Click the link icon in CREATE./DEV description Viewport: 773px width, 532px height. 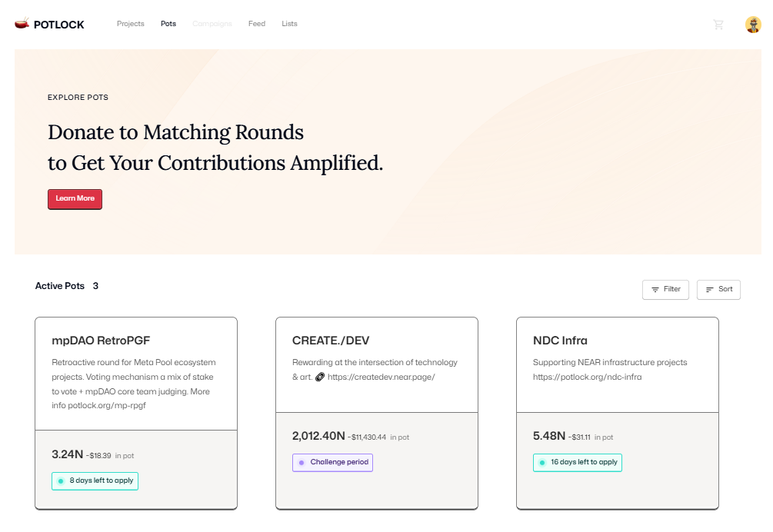pos(320,377)
